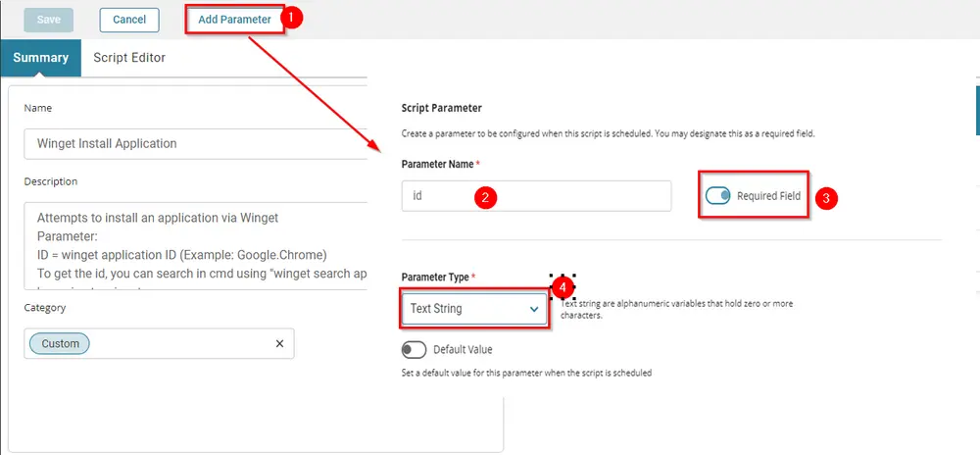Enable the Default Value switch
980x455 pixels.
coord(414,350)
